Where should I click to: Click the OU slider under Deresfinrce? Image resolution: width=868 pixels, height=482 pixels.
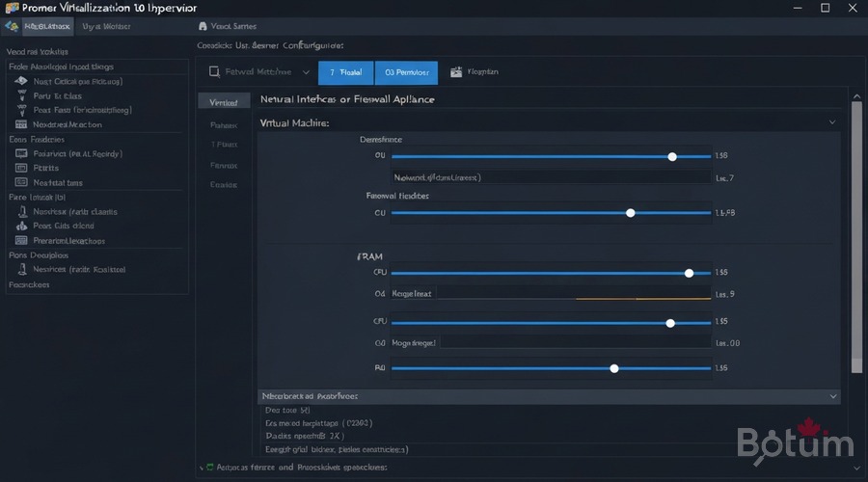tap(551, 156)
